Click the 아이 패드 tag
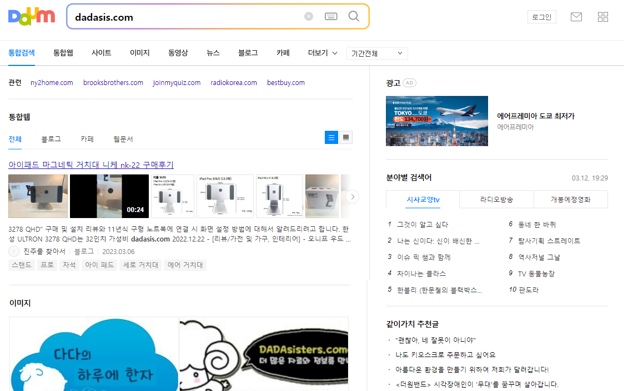This screenshot has width=624, height=391. [99, 265]
